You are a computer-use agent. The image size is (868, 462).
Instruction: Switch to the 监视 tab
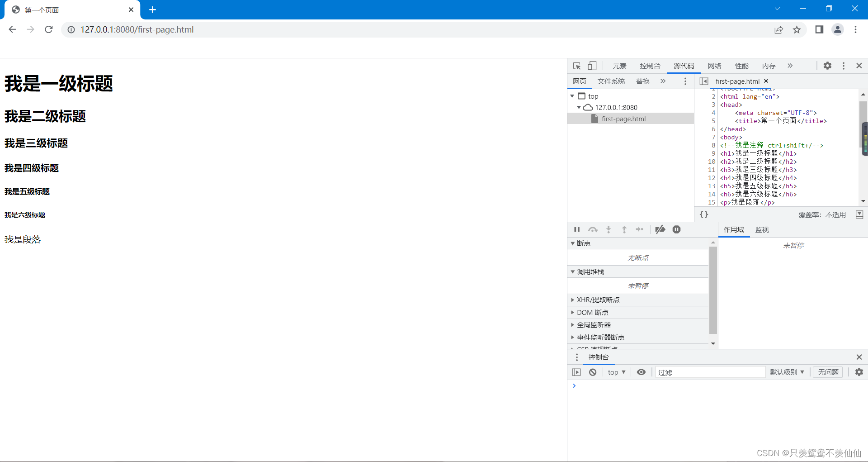pyautogui.click(x=762, y=229)
